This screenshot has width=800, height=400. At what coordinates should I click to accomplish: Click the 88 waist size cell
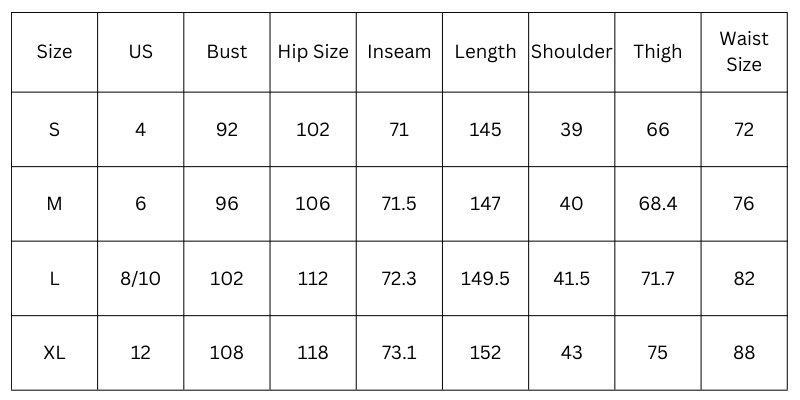pyautogui.click(x=744, y=353)
